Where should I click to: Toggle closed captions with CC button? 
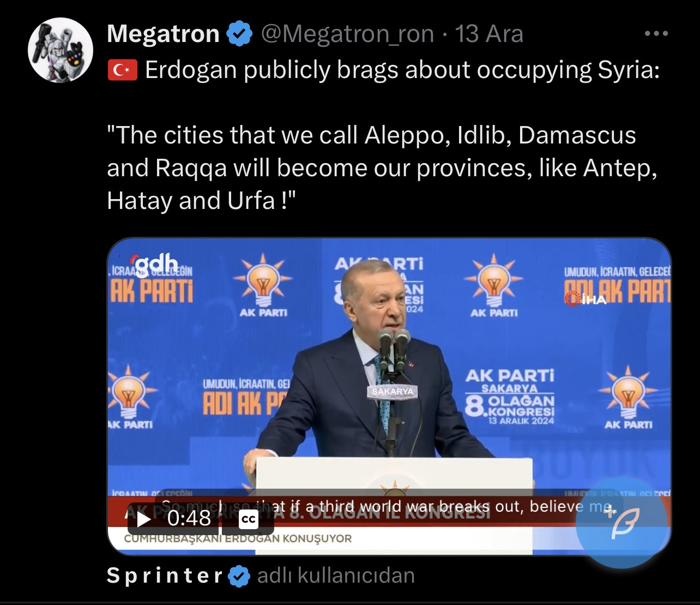249,519
